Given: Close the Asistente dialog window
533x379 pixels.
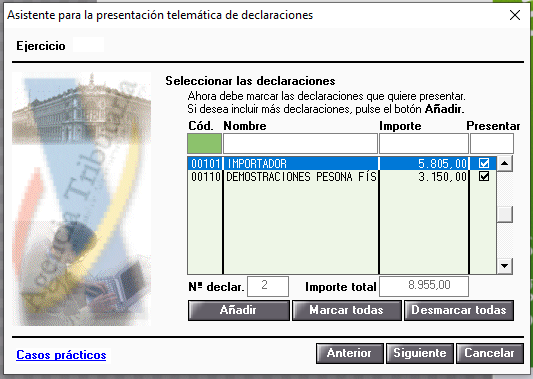Looking at the screenshot, I should click(515, 15).
